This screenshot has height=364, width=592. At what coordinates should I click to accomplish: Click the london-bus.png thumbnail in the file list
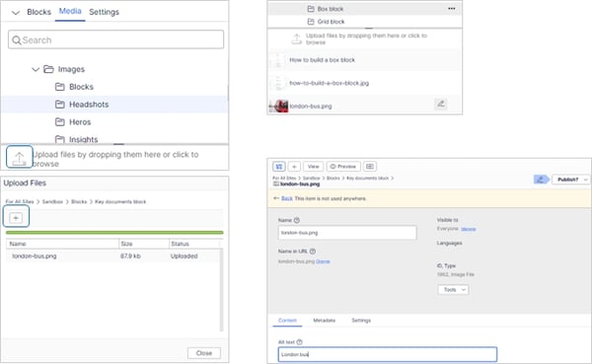[x=278, y=107]
